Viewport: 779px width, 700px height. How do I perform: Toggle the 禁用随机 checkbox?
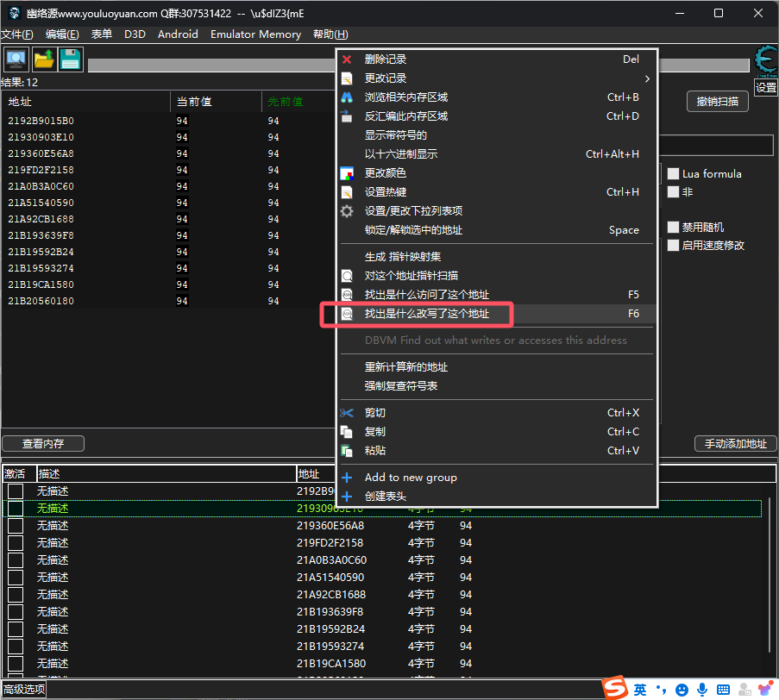pyautogui.click(x=674, y=228)
